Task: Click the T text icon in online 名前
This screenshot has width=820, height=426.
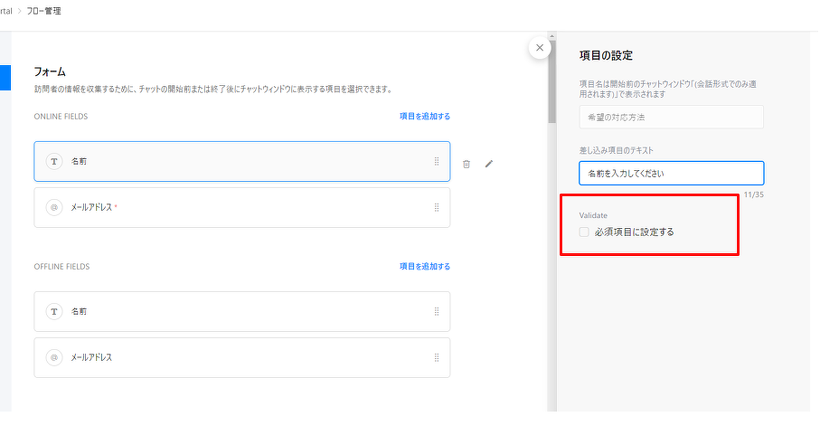Action: [54, 161]
